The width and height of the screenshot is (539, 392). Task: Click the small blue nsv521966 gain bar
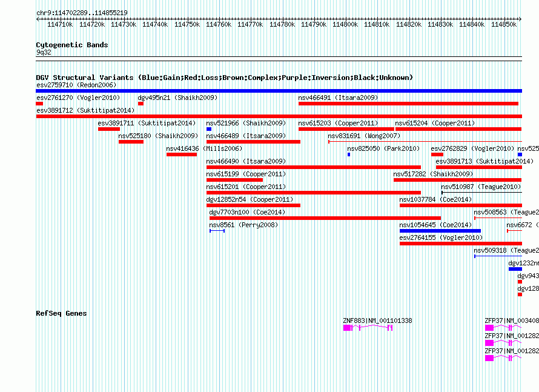pos(209,129)
